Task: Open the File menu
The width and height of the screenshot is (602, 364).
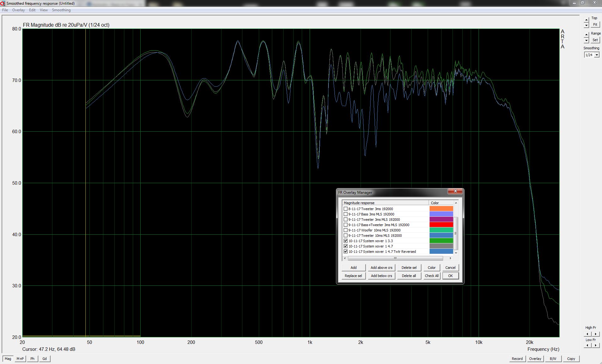Action: [x=5, y=10]
